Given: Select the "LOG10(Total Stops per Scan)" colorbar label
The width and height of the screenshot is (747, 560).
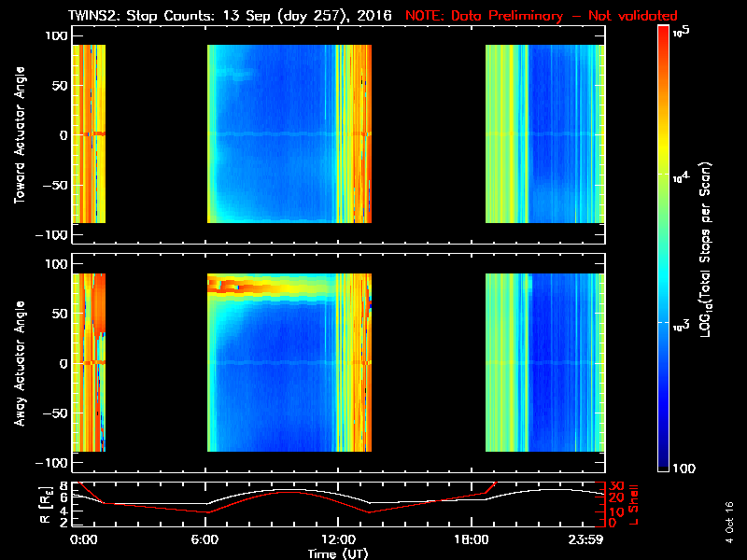Looking at the screenshot, I should click(x=706, y=249).
